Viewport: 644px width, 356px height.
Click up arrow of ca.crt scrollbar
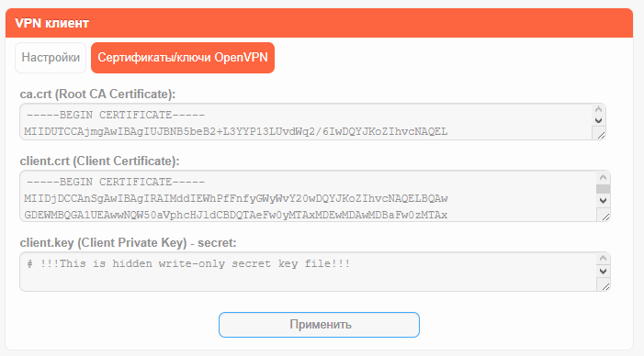tap(598, 109)
